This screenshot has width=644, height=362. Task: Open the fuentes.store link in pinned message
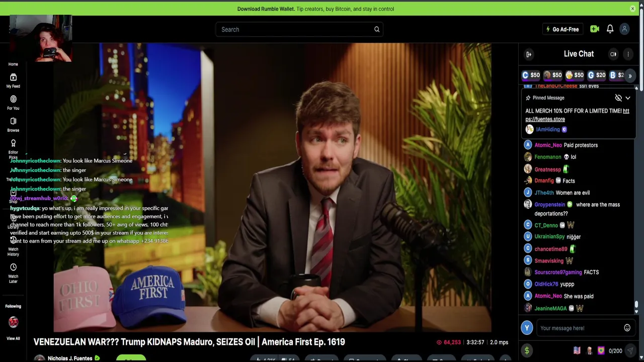click(577, 115)
